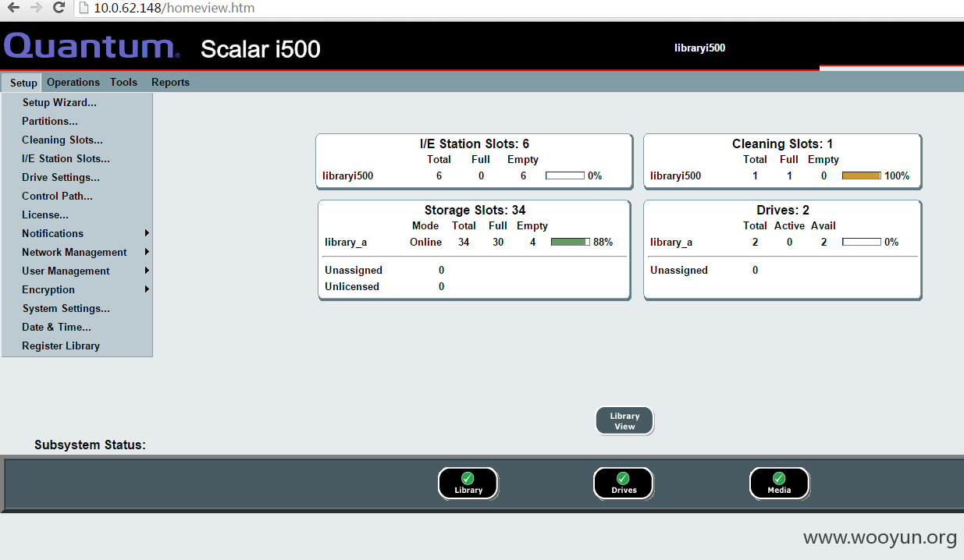Click I/E Station 0% usage bar

click(x=565, y=175)
